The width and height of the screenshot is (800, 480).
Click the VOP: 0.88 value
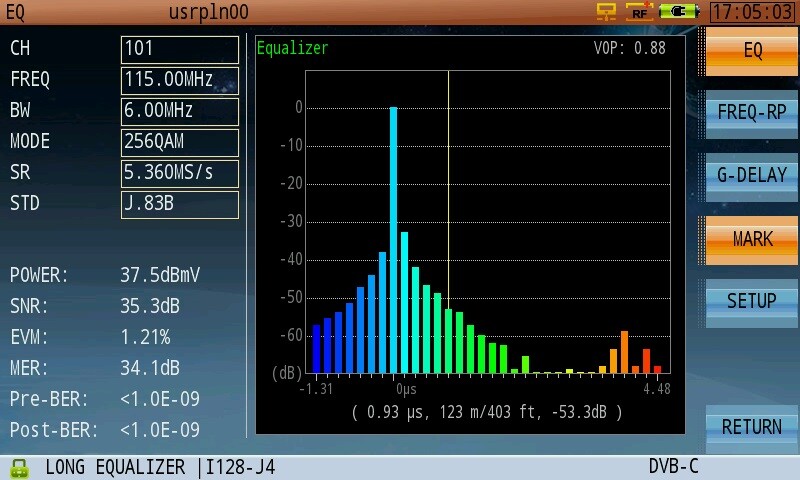[x=630, y=48]
